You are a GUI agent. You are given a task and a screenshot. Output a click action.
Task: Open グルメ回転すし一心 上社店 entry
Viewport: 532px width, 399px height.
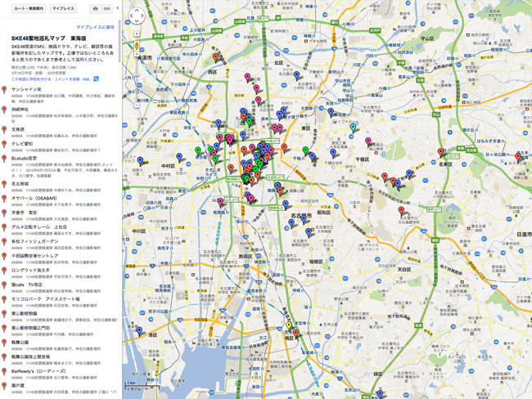[39, 227]
